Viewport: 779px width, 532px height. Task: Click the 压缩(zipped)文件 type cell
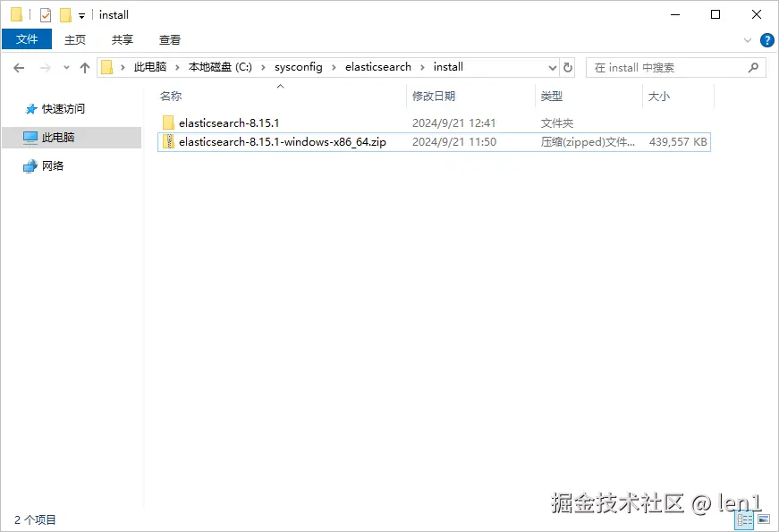click(x=588, y=142)
